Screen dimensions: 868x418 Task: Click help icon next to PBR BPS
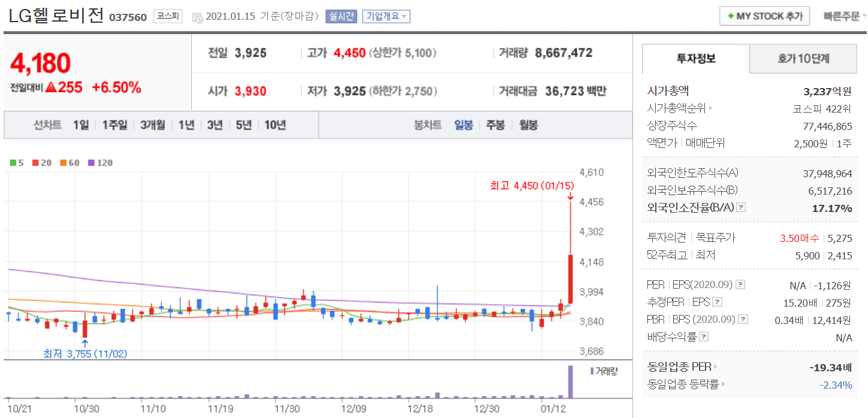click(x=743, y=320)
